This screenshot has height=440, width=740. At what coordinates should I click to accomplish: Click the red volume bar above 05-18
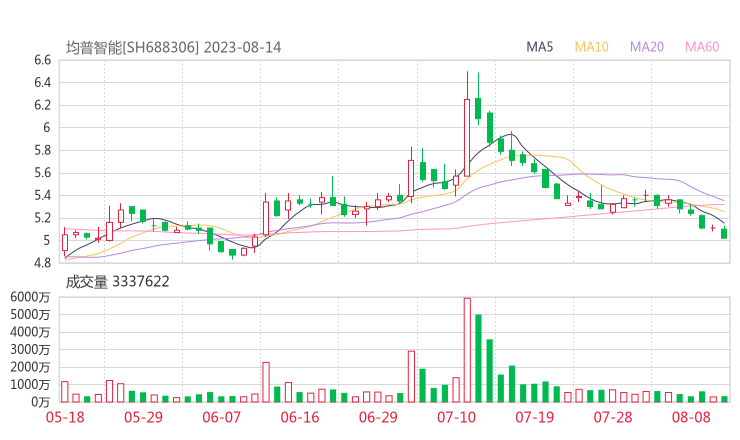click(65, 392)
